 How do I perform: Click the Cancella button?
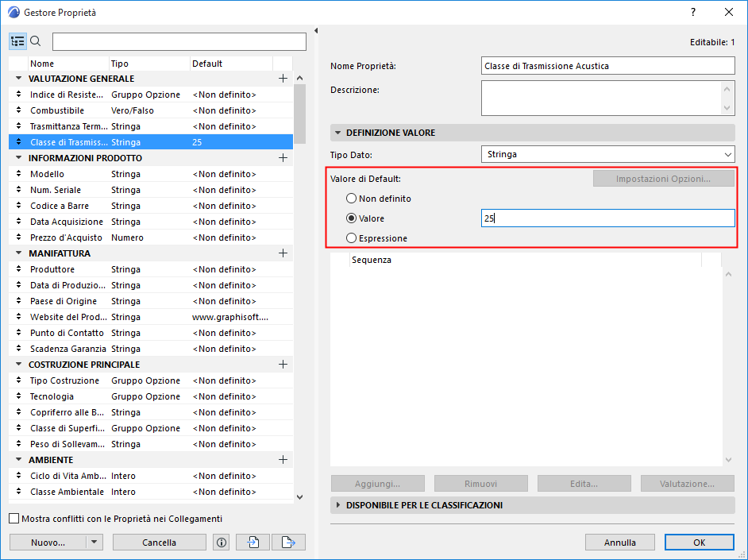[160, 543]
